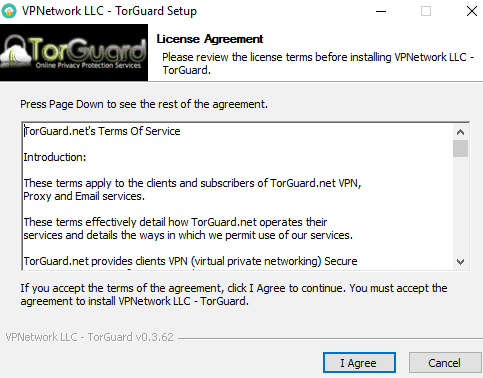Screen dimensions: 483x378
Task: Accept the license with I Agree
Action: (x=359, y=363)
